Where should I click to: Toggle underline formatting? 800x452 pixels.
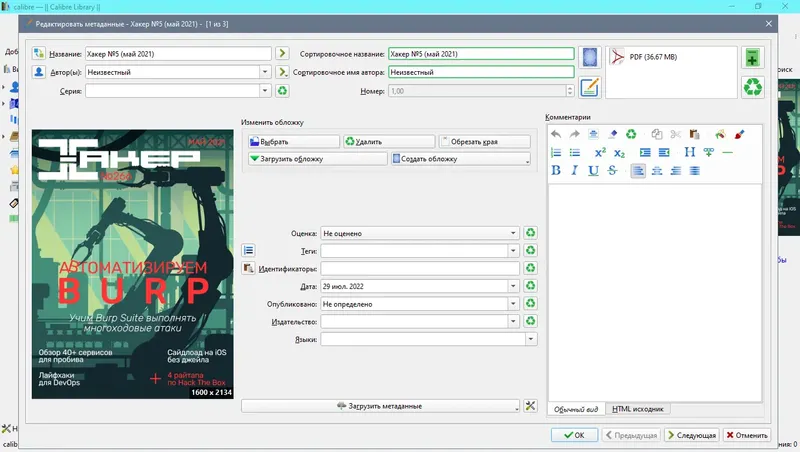593,170
